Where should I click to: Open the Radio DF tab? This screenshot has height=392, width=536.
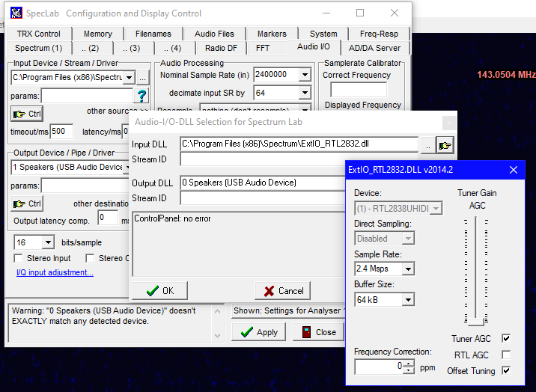click(221, 48)
